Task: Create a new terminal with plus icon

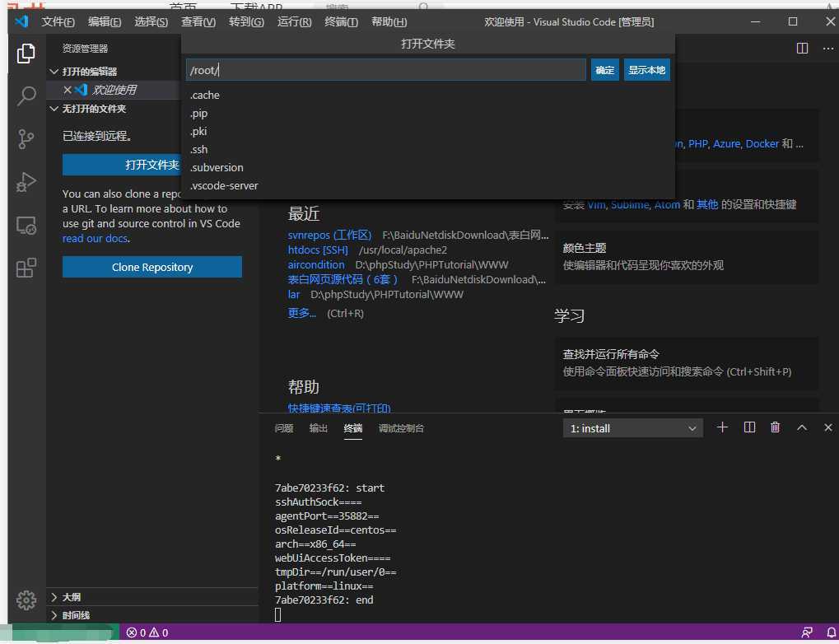Action: pyautogui.click(x=722, y=427)
